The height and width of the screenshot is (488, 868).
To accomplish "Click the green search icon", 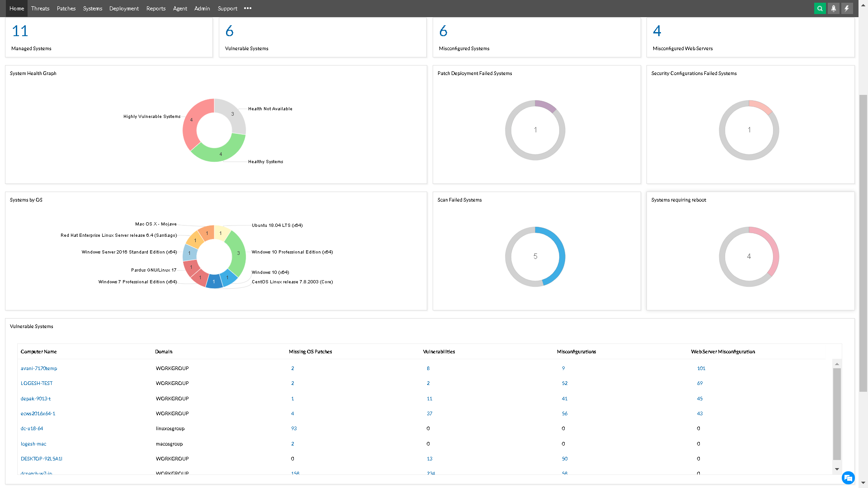I will tap(820, 9).
